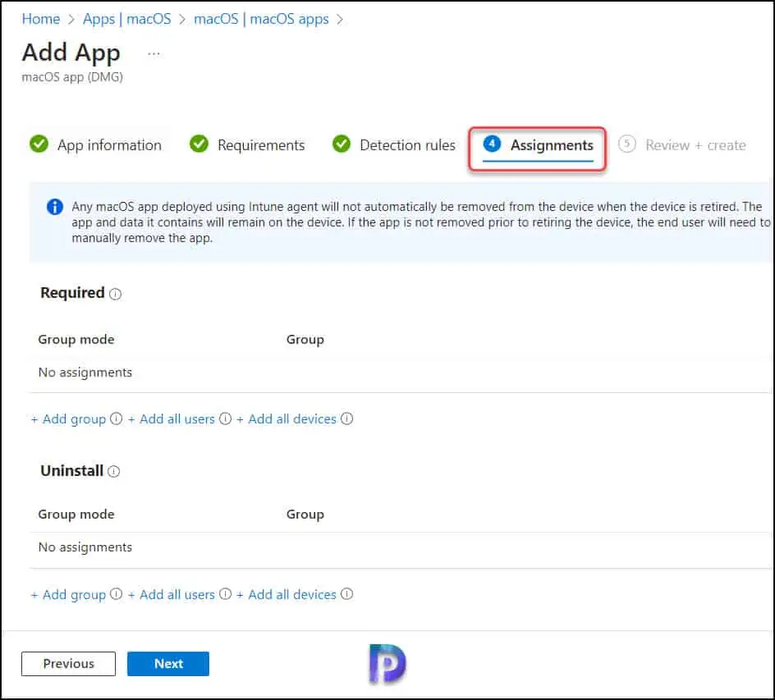Click the green check icon for Requirements
The height and width of the screenshot is (700, 775).
tap(199, 144)
